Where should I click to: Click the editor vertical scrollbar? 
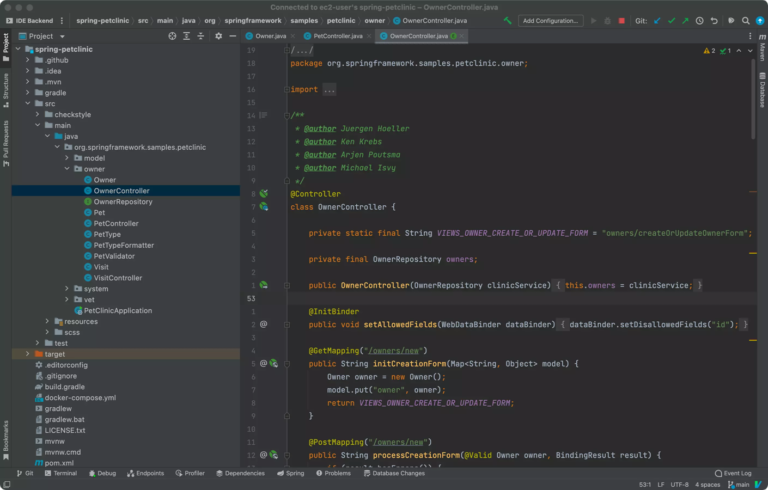click(x=753, y=100)
